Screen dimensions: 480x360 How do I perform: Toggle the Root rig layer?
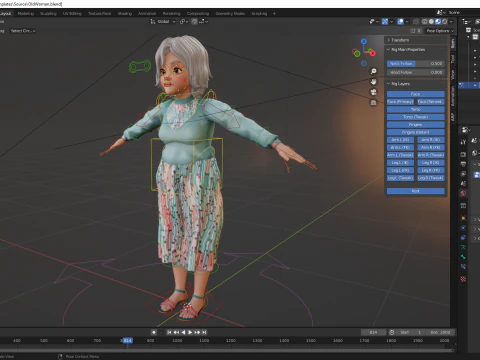[416, 191]
